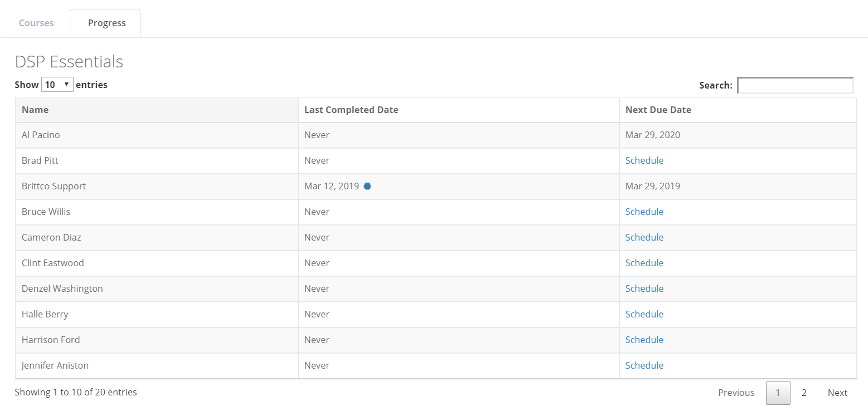868x411 pixels.
Task: Schedule course for Harrison Ford
Action: tap(644, 340)
